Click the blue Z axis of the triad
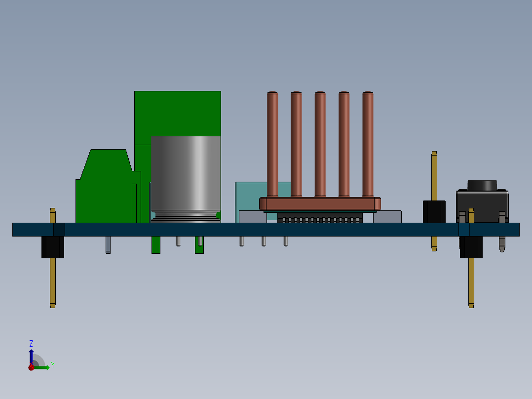This screenshot has height=399, width=532. click(x=31, y=357)
